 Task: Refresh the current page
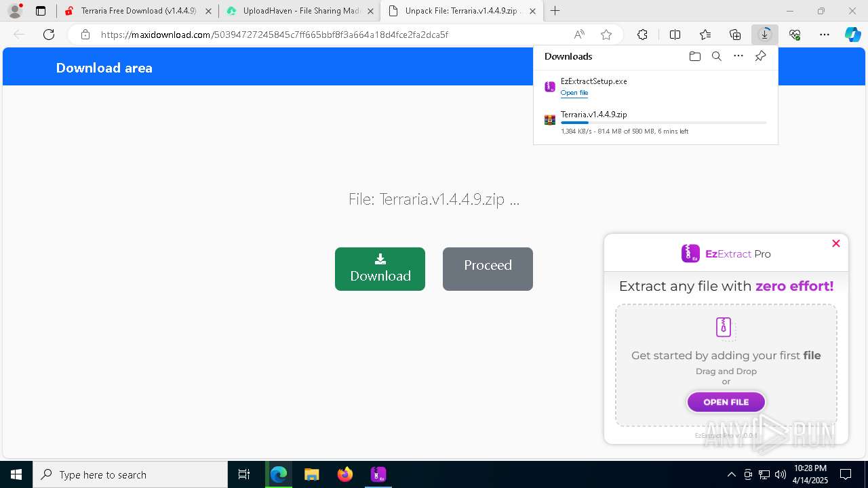[49, 35]
